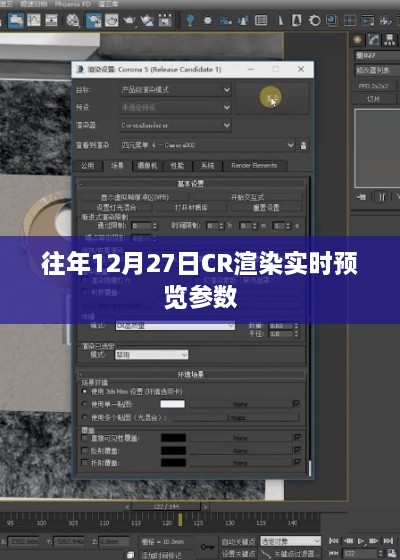The image size is (400, 560).
Task: Click the Corona trees scatter icon
Action: 243,20
